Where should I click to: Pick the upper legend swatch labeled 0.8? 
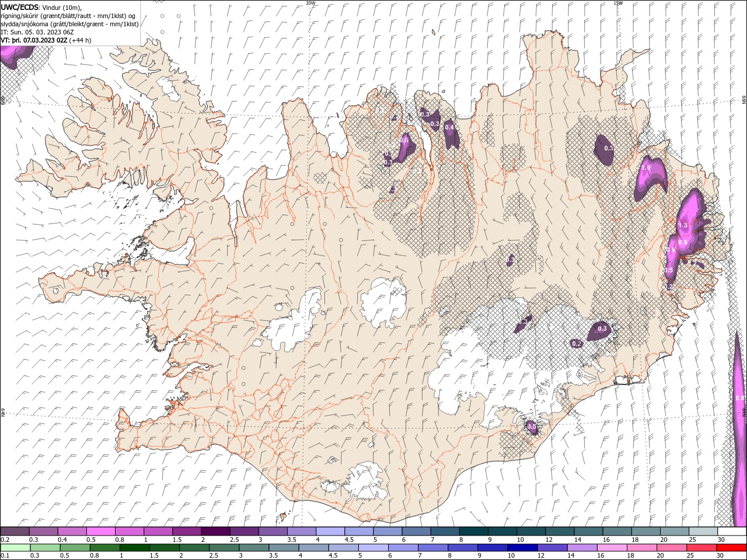(x=129, y=531)
